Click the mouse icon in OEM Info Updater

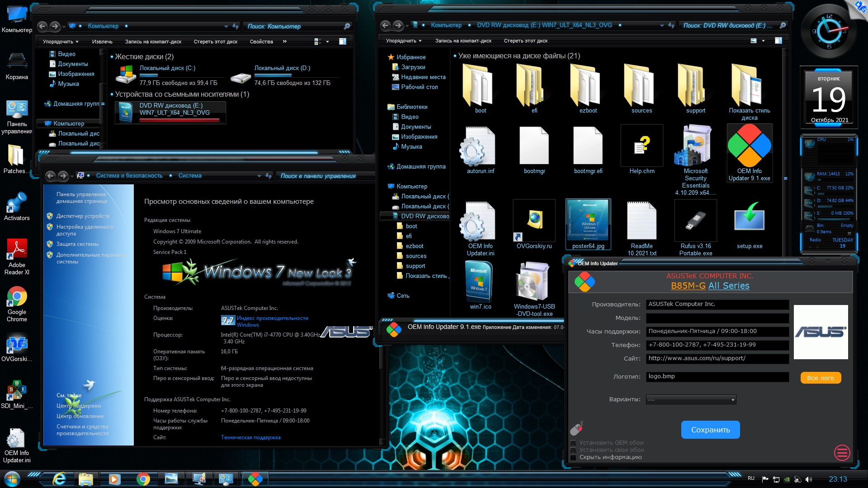tap(576, 427)
